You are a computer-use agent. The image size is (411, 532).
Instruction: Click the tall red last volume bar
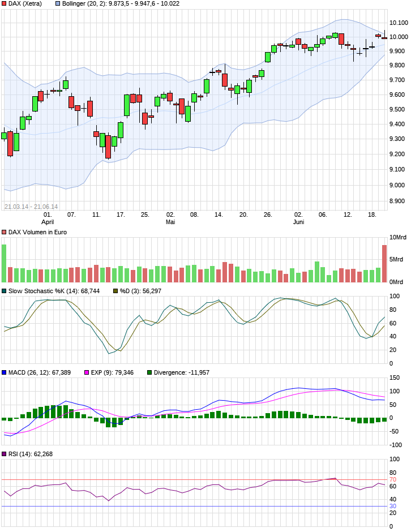click(384, 264)
